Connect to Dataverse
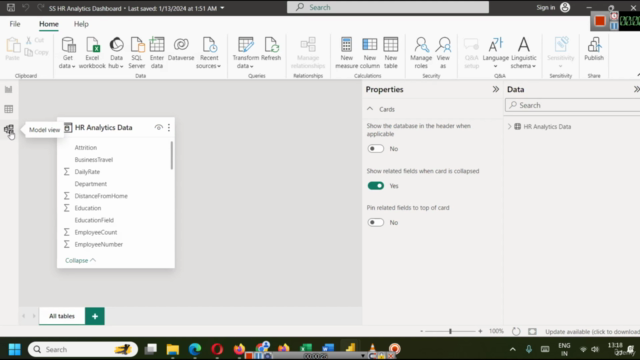This screenshot has height=360, width=640. 181,49
